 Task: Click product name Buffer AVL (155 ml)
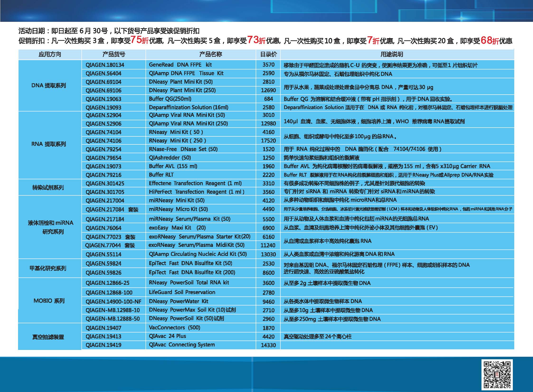click(173, 166)
